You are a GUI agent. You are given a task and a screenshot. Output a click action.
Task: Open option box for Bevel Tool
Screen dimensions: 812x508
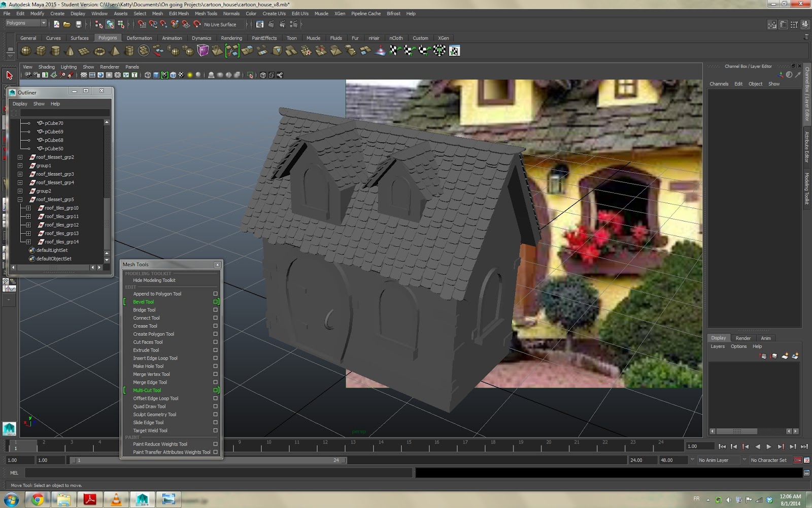coord(216,302)
